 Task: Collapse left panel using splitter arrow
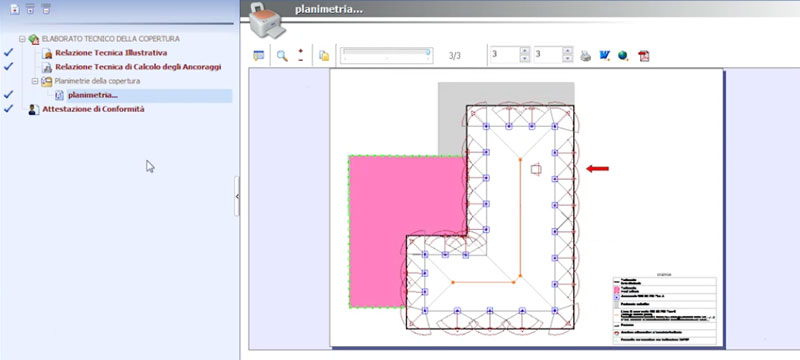pos(237,196)
